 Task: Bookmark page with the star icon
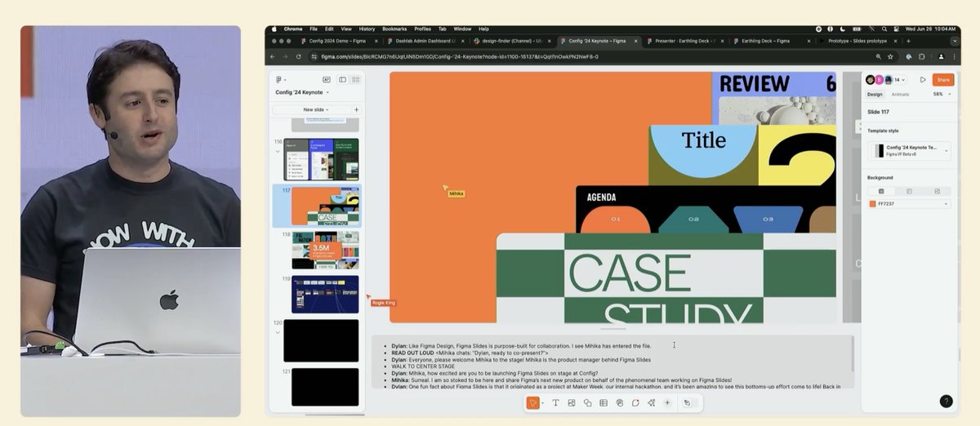[x=889, y=56]
